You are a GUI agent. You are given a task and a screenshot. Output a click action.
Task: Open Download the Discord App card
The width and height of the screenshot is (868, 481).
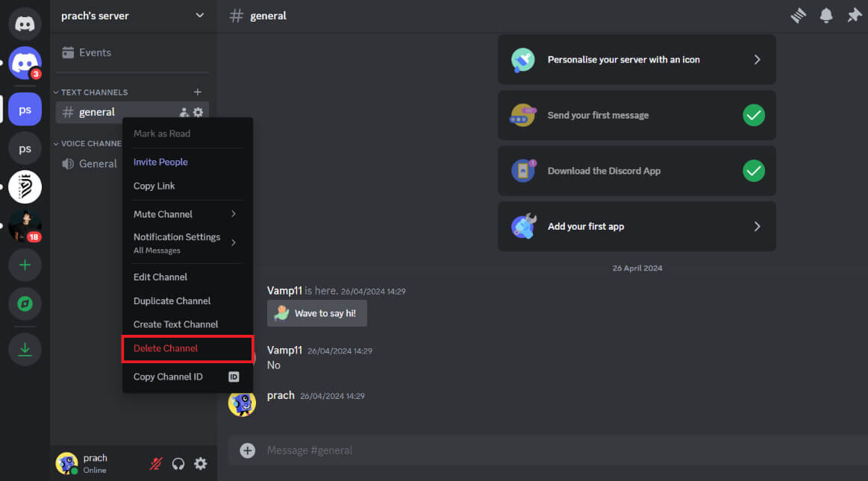(637, 171)
